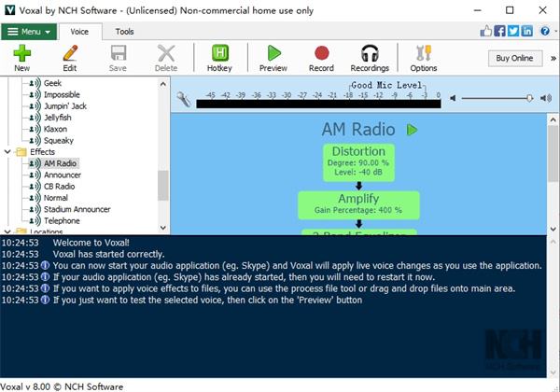Image resolution: width=560 pixels, height=392 pixels.
Task: Open the blue Help question-mark icon
Action: click(545, 31)
